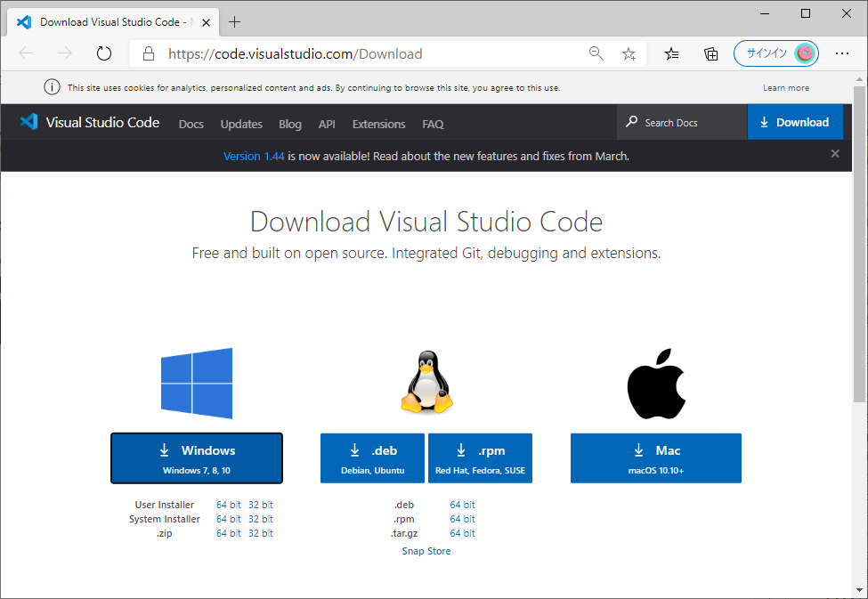
Task: Open the Collections icon
Action: (x=710, y=53)
